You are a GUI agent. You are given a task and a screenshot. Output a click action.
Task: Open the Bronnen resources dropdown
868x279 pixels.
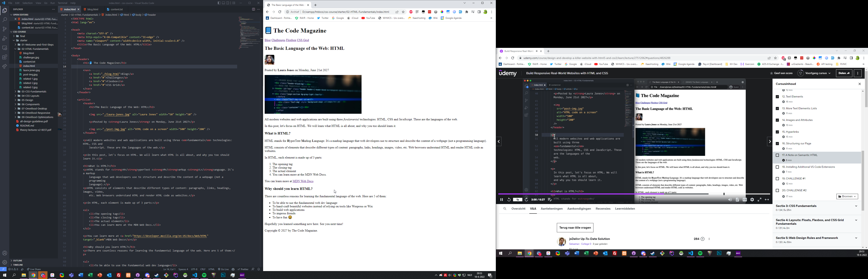coord(847,196)
